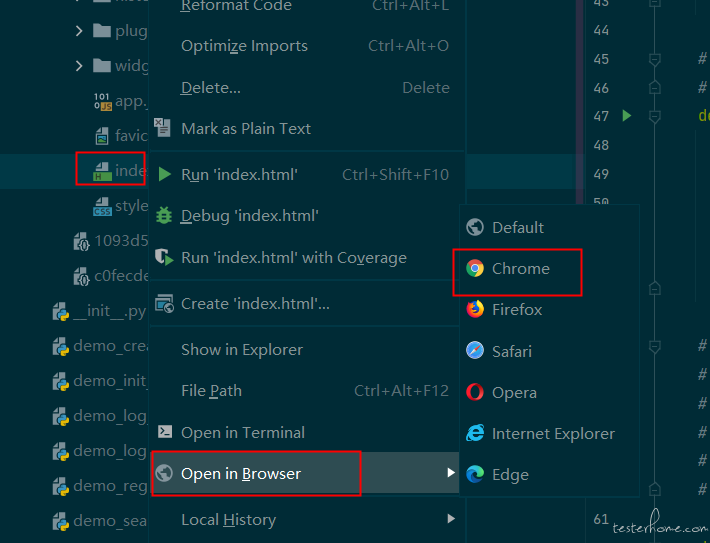Viewport: 710px width, 543px height.
Task: Click the Edge browser icon
Action: pyautogui.click(x=475, y=474)
